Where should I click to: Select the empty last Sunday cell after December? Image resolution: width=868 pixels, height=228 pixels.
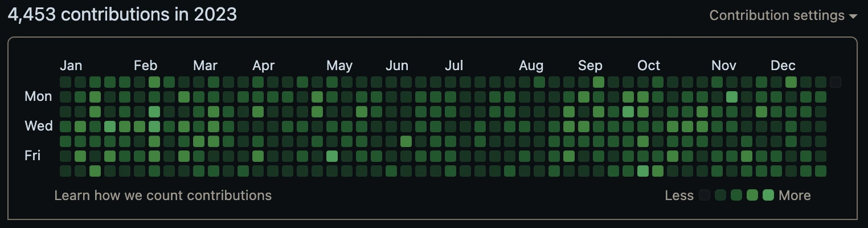tap(836, 82)
